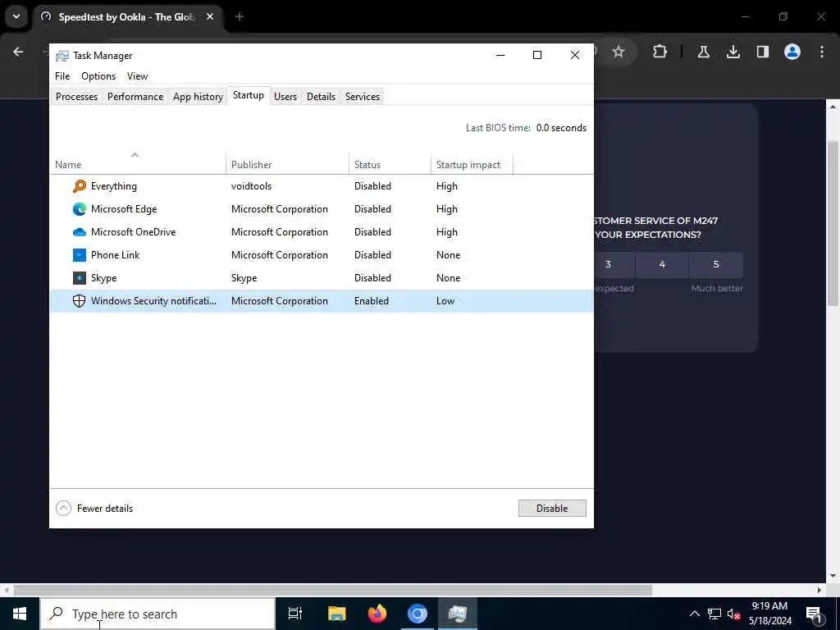Click Disable button for selected startup item

tap(552, 508)
